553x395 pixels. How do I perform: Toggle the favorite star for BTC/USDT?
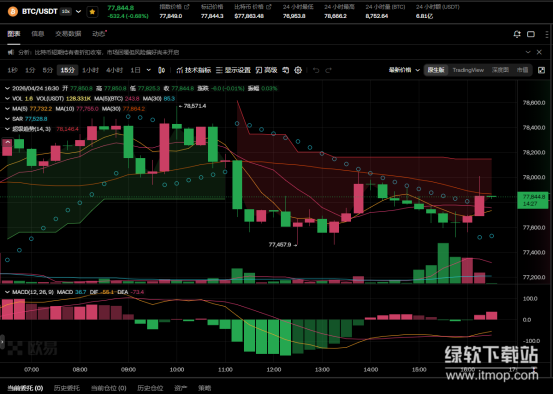(x=92, y=12)
